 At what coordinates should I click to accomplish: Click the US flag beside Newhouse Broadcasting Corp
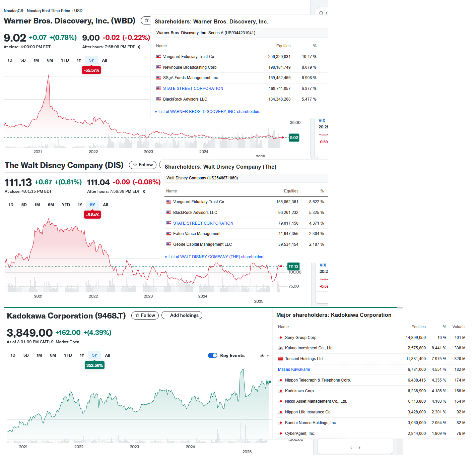(x=159, y=67)
